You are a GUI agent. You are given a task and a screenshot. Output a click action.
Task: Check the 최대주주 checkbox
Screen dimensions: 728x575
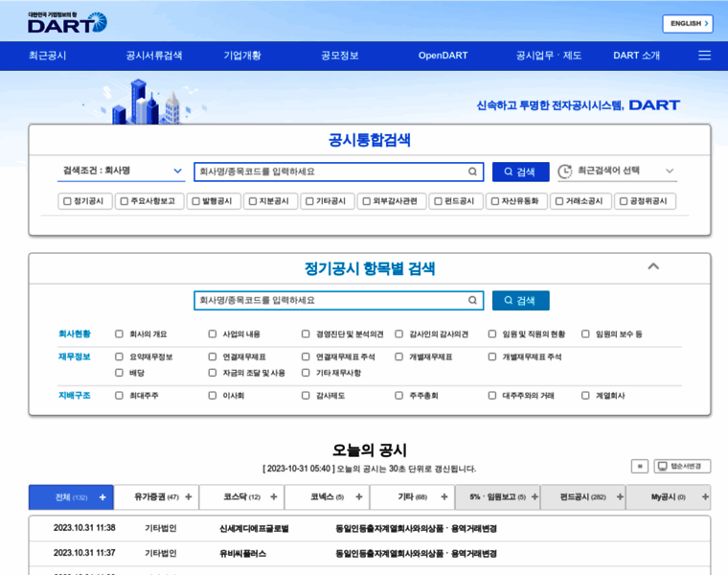[x=120, y=395]
